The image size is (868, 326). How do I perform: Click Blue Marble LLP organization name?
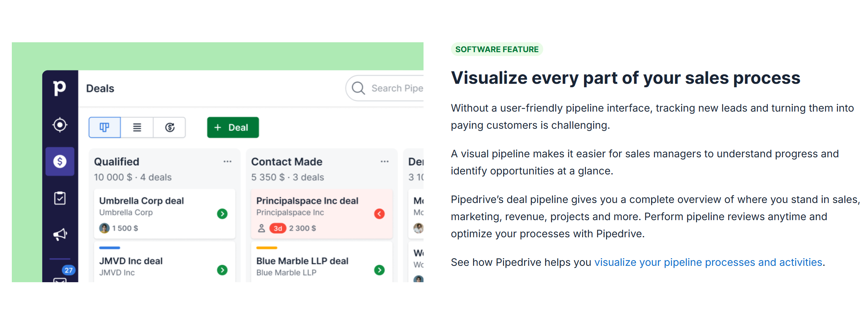(286, 273)
